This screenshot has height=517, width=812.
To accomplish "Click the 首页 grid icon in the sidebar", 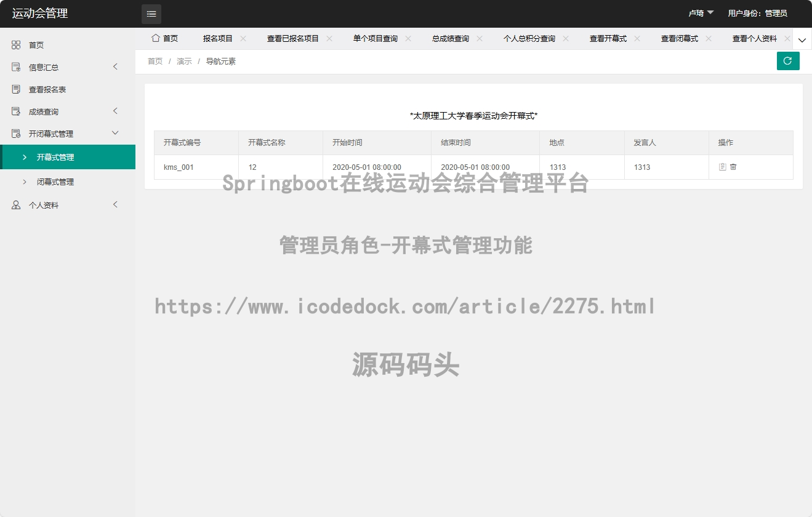I will coord(16,45).
